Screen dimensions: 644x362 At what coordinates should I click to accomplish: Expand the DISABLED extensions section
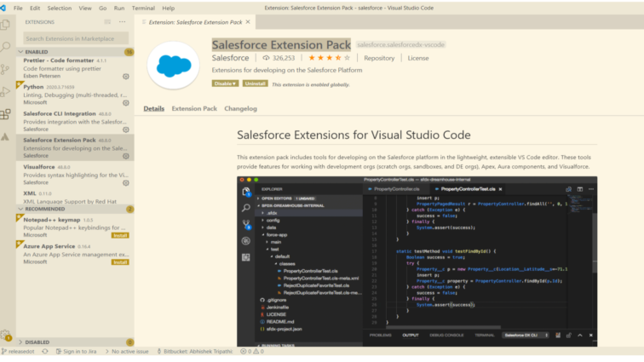20,342
